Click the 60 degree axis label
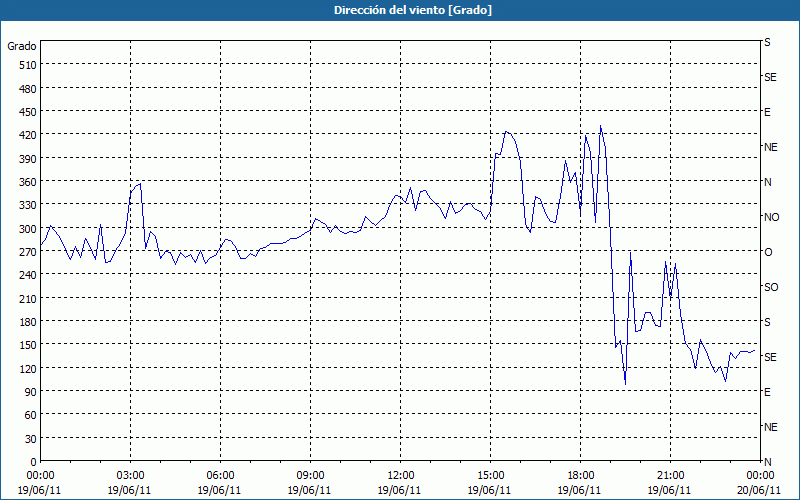The height and width of the screenshot is (500, 800). [x=31, y=415]
